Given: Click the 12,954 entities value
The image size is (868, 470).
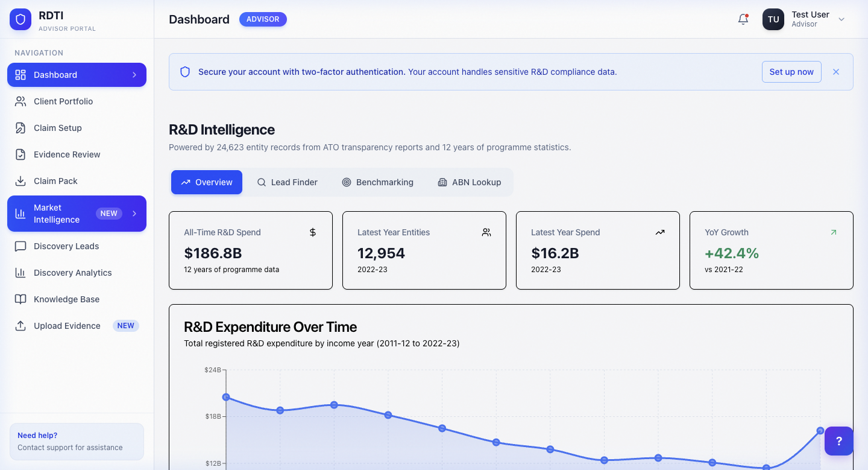Looking at the screenshot, I should point(381,253).
